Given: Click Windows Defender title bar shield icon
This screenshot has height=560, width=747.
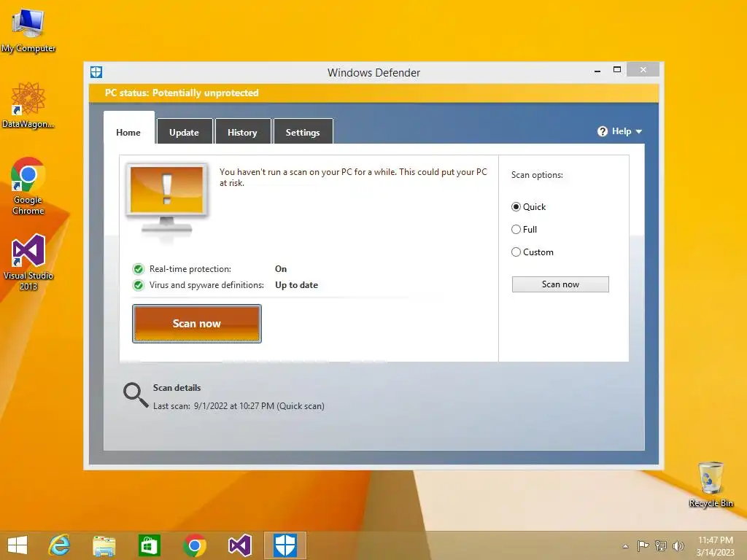Looking at the screenshot, I should [x=96, y=72].
